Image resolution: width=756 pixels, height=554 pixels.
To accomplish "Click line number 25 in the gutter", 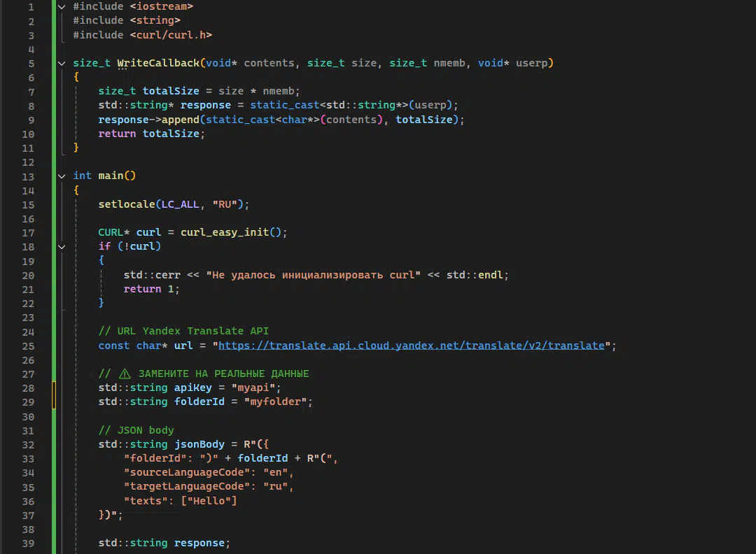I will pos(28,346).
